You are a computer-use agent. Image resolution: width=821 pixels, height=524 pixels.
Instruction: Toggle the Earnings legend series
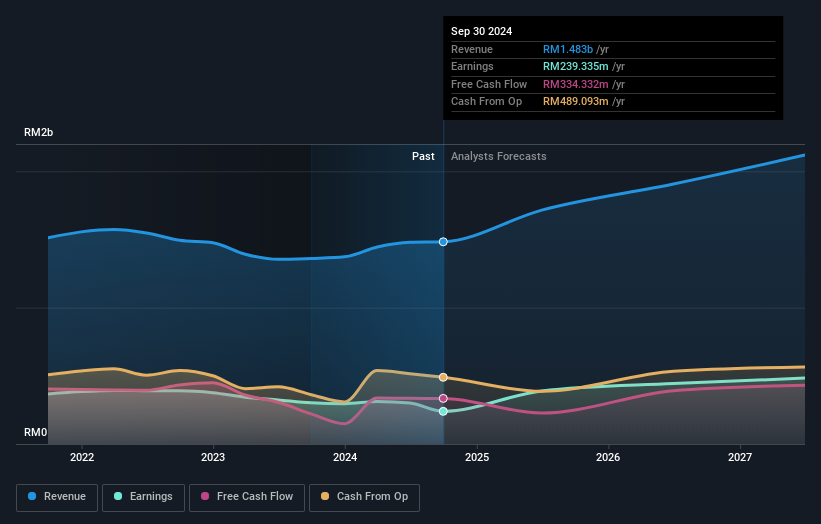pos(143,497)
